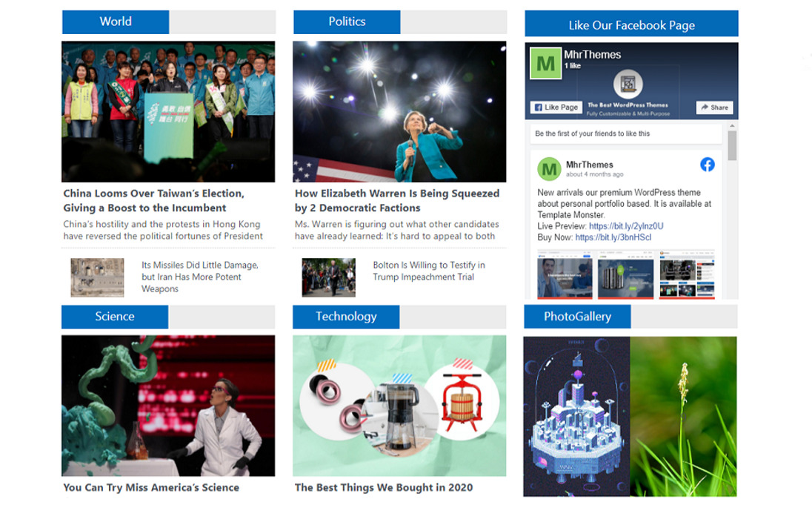Click the round green M post avatar
Screen dimensions: 812x505
[x=549, y=169]
